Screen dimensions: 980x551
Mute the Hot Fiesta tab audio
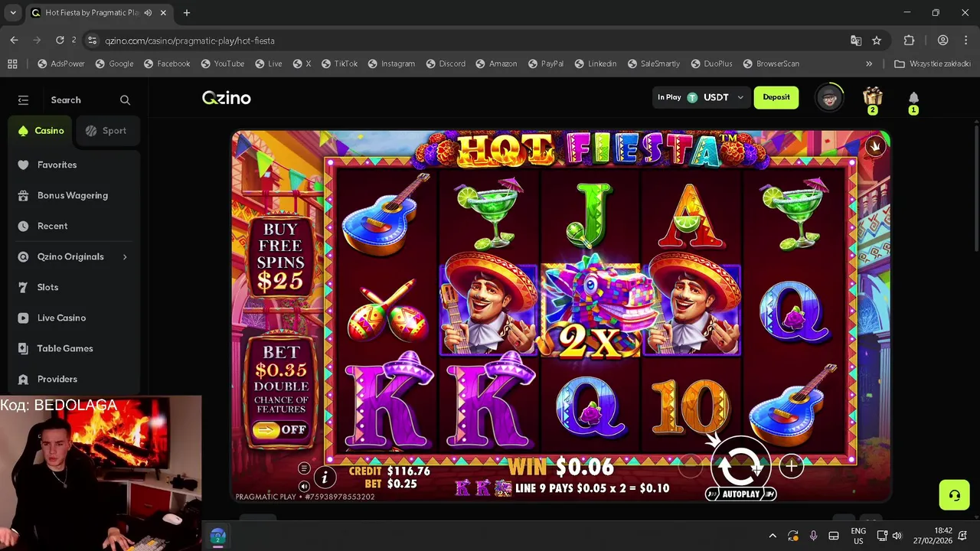pos(148,13)
